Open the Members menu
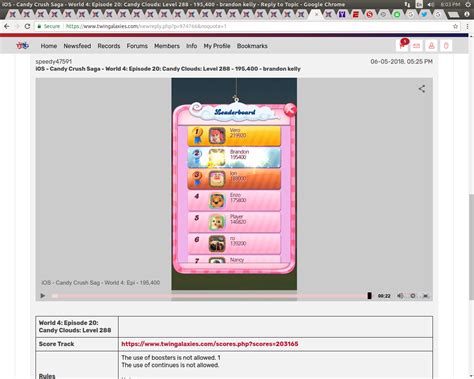Image resolution: width=474 pixels, height=379 pixels. pyautogui.click(x=167, y=46)
